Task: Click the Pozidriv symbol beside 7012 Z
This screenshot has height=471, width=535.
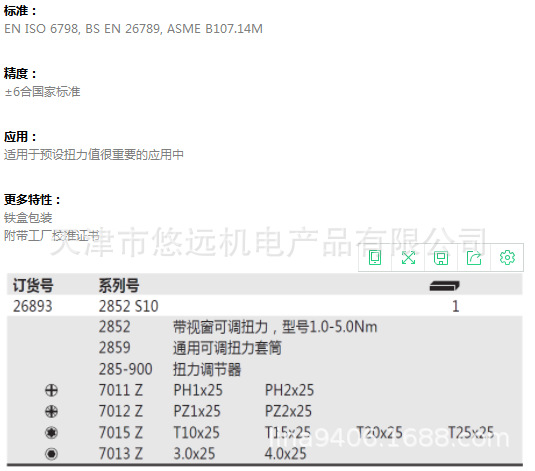Action: 51,411
